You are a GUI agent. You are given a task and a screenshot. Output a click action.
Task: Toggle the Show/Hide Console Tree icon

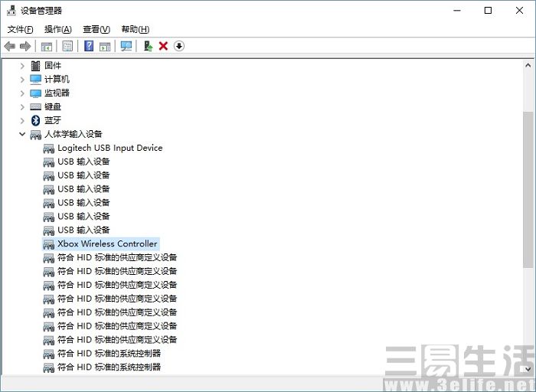pyautogui.click(x=46, y=46)
